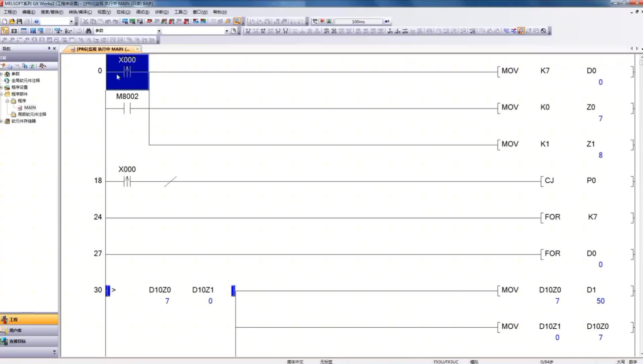
Task: Select the FOR K7 instruction
Action: (587, 217)
